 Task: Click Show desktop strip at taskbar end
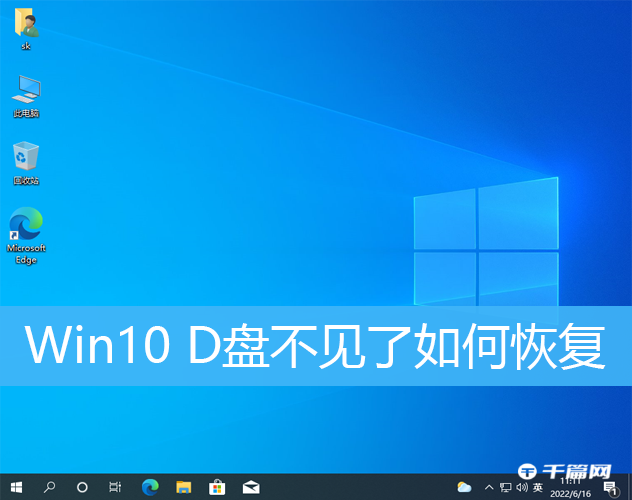[629, 487]
